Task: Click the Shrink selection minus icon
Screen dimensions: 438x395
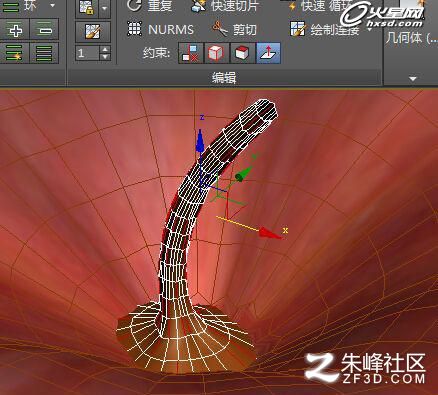Action: pos(44,30)
